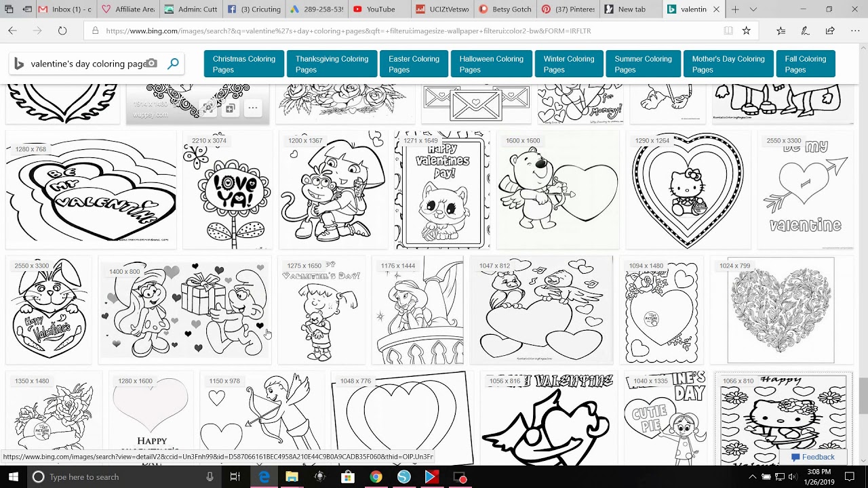
Task: Click Winter Coloring Pages suggestion
Action: [568, 64]
